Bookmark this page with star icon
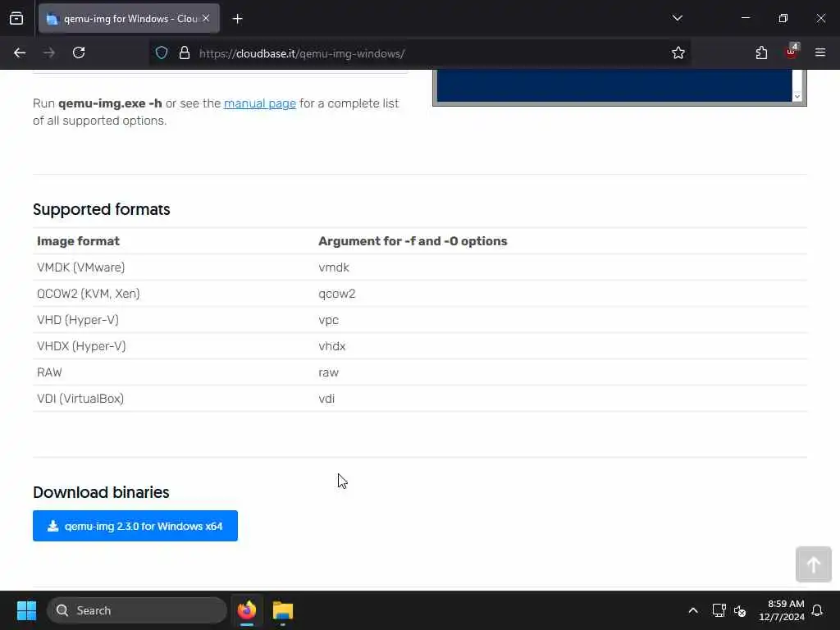Image resolution: width=840 pixels, height=630 pixels. tap(678, 52)
